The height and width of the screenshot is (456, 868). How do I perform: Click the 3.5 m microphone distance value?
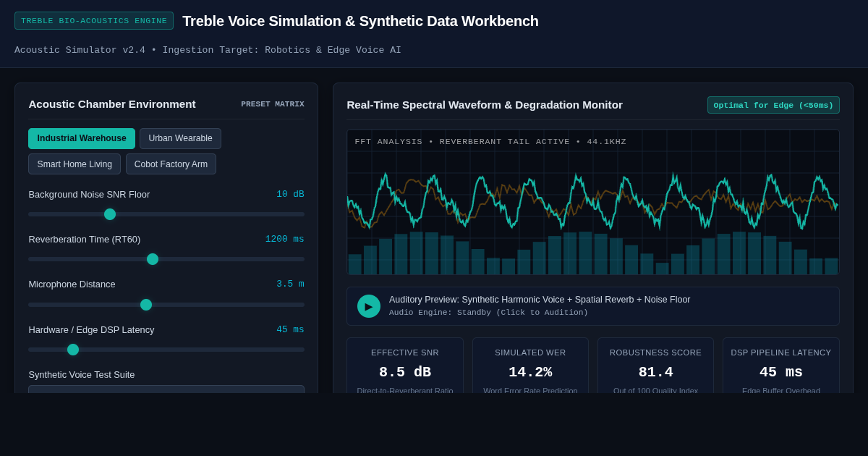[290, 284]
